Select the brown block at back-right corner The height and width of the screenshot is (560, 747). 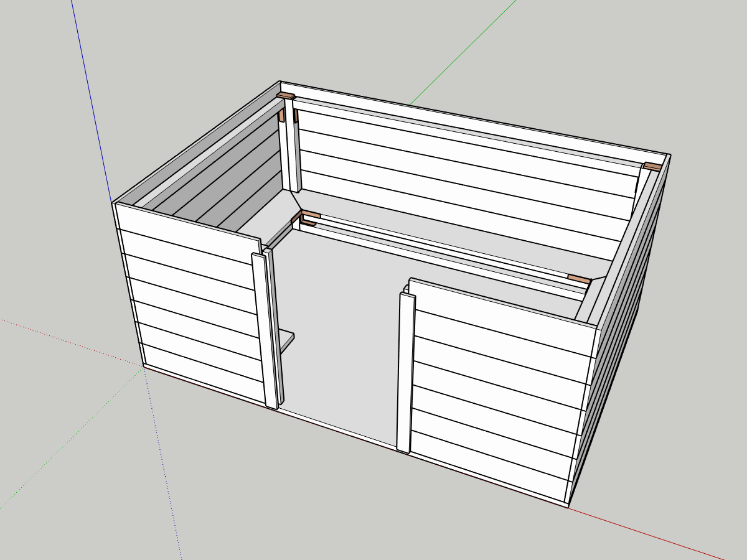click(652, 166)
